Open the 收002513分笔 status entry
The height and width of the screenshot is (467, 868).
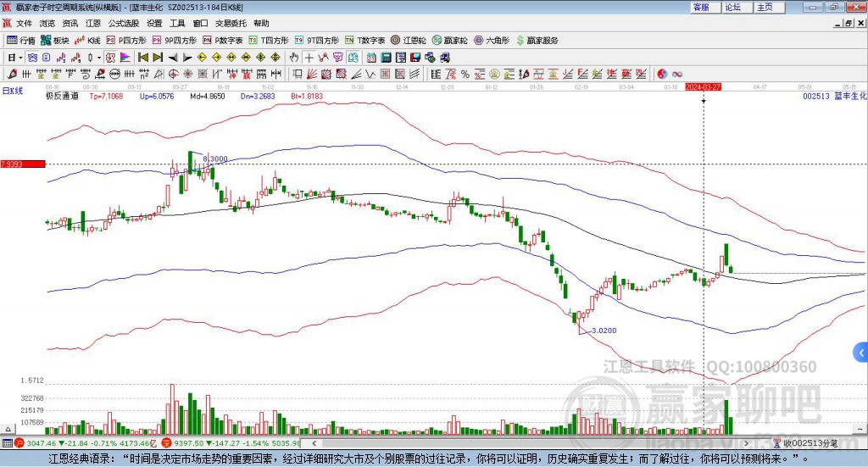[805, 443]
